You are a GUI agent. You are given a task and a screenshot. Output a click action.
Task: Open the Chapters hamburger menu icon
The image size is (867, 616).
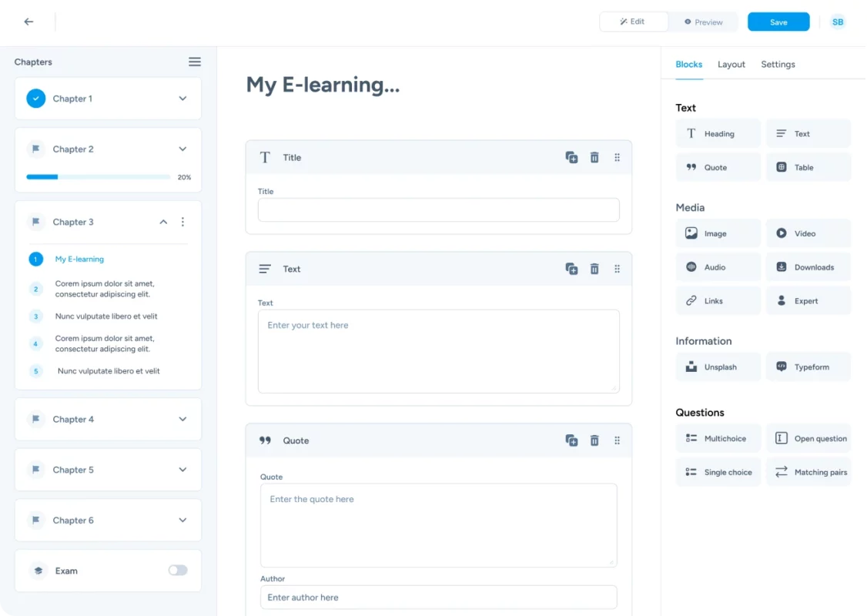195,62
